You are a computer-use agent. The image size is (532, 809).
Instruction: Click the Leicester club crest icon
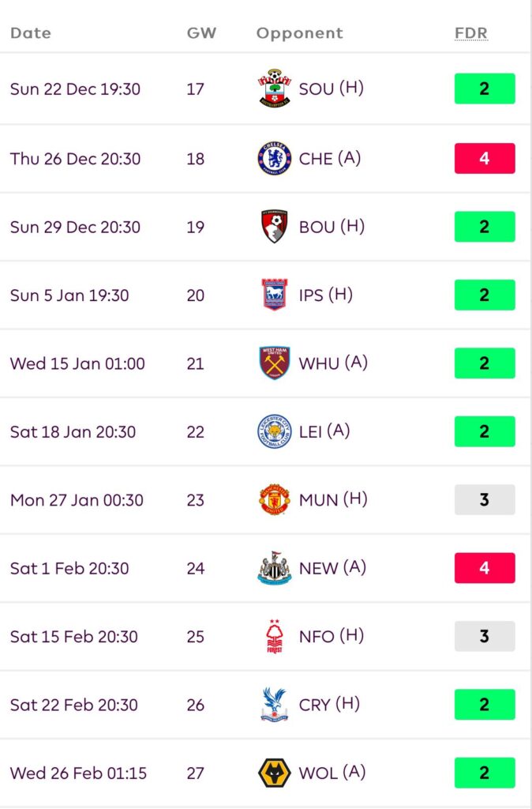[x=275, y=432]
